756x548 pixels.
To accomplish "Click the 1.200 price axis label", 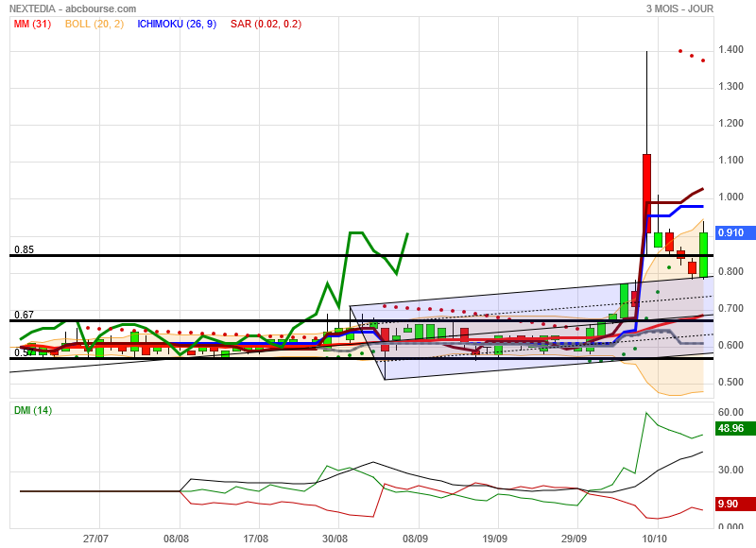I will click(x=730, y=123).
